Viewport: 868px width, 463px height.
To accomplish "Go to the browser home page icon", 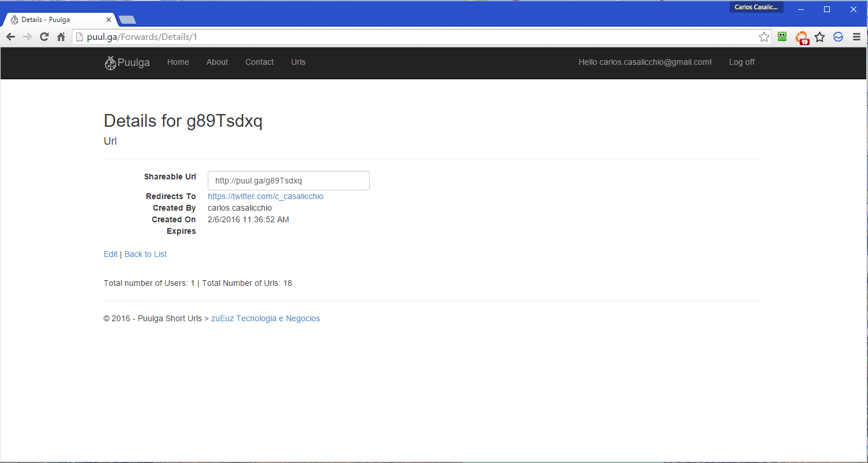I will 61,37.
